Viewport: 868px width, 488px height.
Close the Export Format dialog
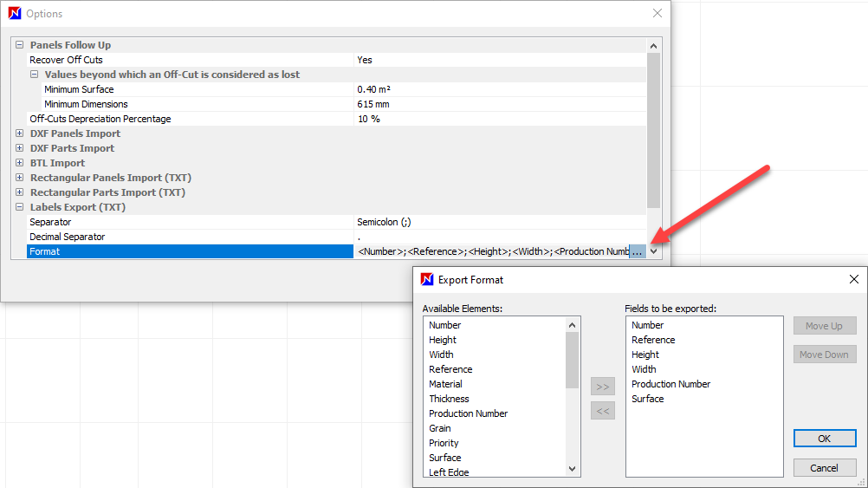(853, 280)
